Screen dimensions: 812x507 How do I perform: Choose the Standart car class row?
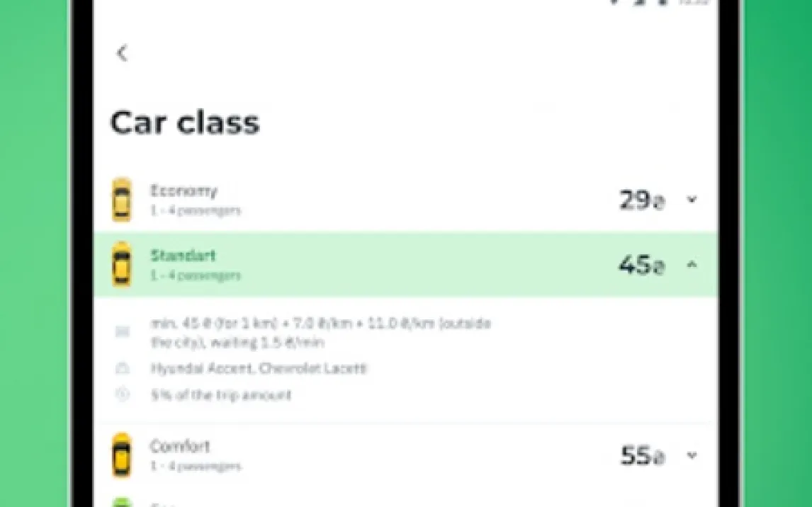tap(405, 264)
